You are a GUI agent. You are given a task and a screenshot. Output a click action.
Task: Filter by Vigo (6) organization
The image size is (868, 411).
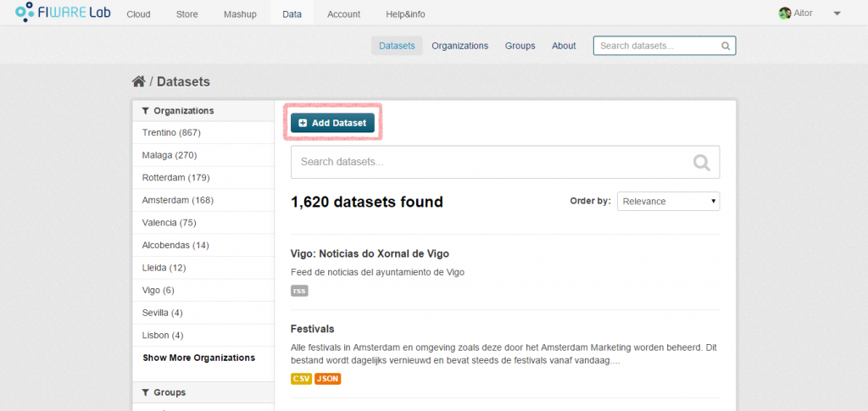click(x=203, y=290)
